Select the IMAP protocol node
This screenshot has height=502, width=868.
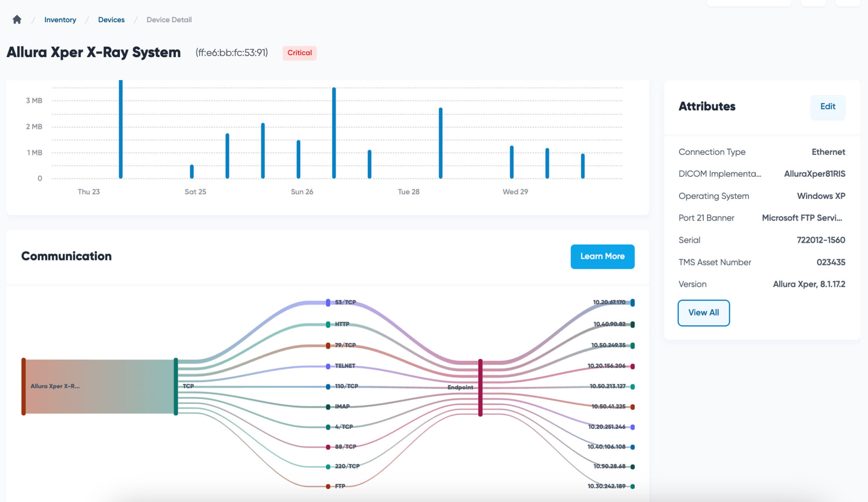328,407
